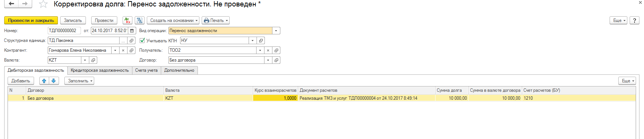Screen dimensions: 644x139
Task: Clear the Контрагент field
Action: 123,50
